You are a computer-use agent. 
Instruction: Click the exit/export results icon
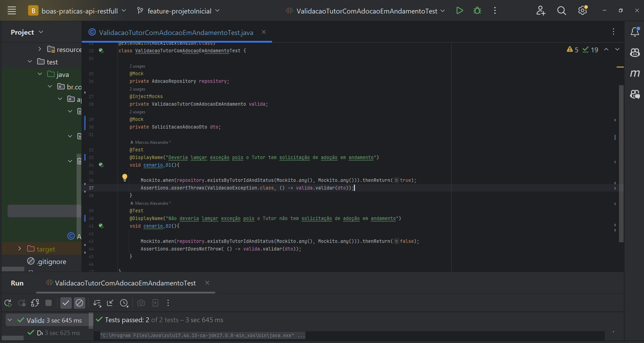155,303
